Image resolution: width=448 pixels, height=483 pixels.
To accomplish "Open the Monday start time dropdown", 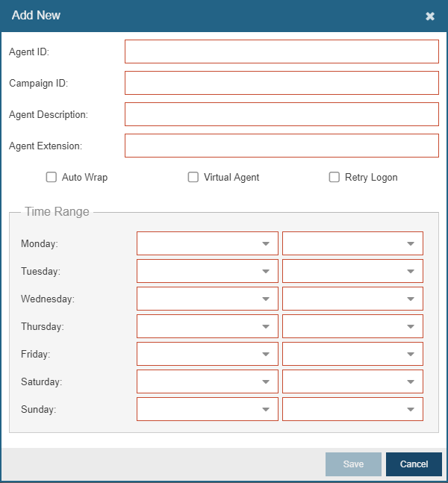I will 208,243.
